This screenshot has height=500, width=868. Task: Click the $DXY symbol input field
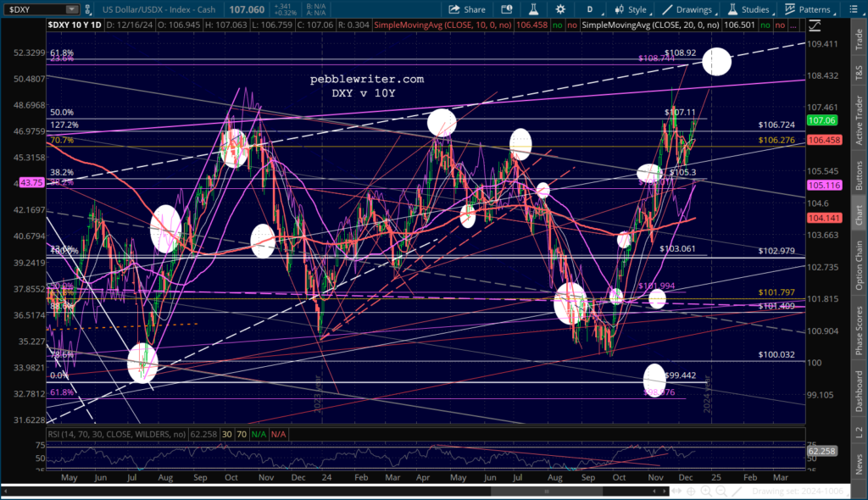click(x=32, y=9)
